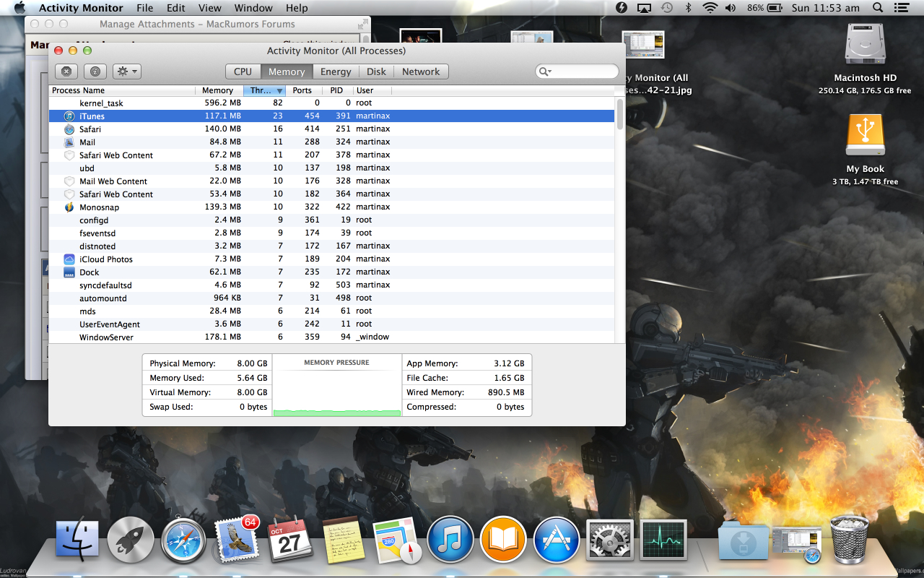924x578 pixels.
Task: Click the Monosnap process icon
Action: 69,207
